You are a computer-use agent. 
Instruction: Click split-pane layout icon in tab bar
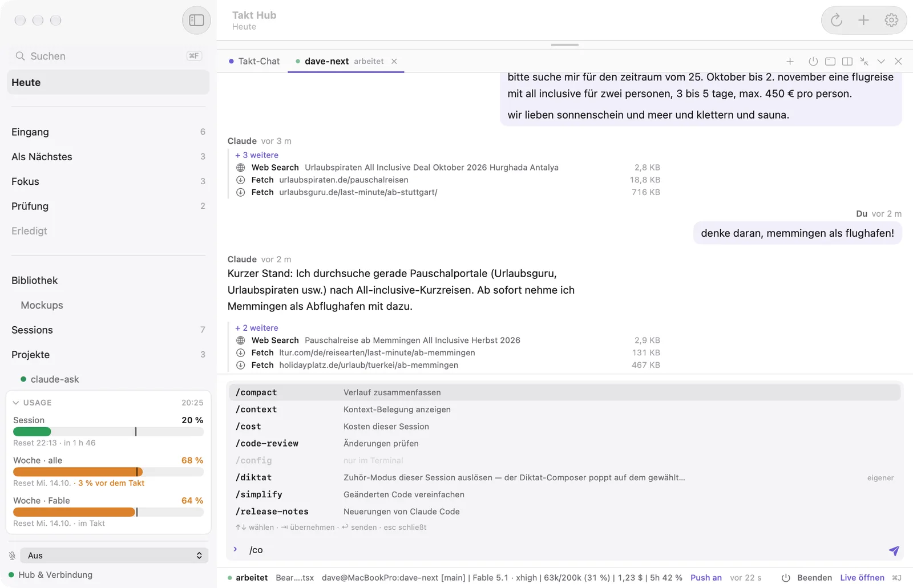pyautogui.click(x=847, y=62)
